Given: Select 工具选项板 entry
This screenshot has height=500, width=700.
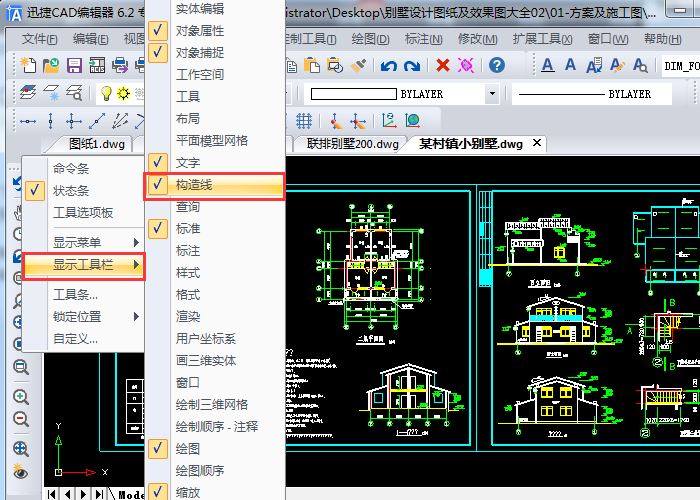Looking at the screenshot, I should (83, 212).
